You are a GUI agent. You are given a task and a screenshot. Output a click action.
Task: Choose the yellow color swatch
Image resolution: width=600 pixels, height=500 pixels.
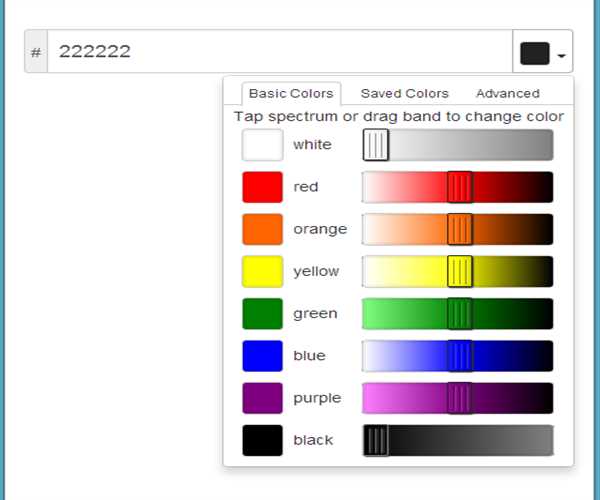tap(262, 271)
